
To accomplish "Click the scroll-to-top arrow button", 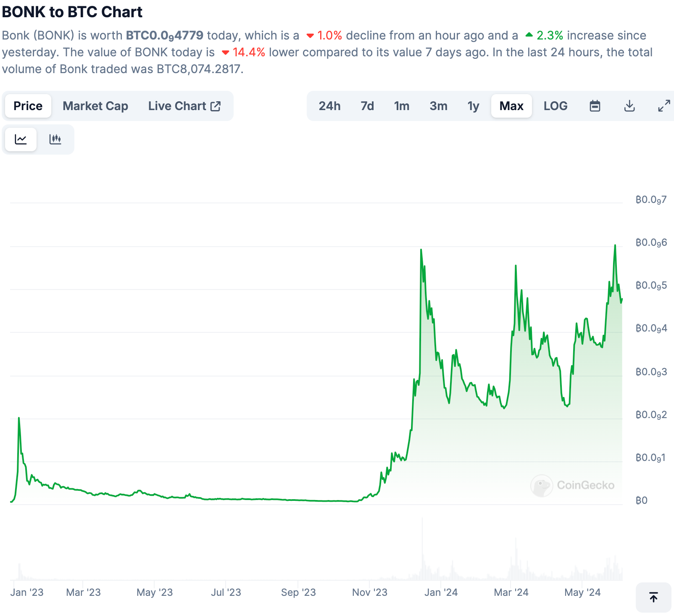I will pyautogui.click(x=653, y=597).
